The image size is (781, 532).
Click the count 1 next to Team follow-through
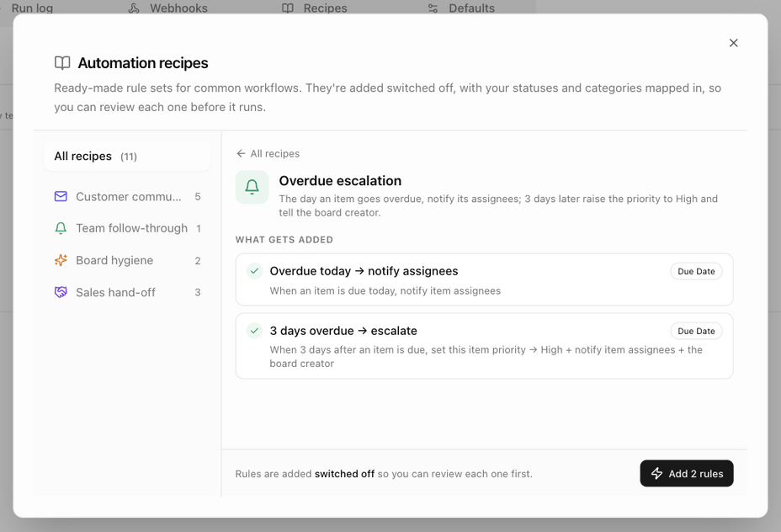coord(199,229)
